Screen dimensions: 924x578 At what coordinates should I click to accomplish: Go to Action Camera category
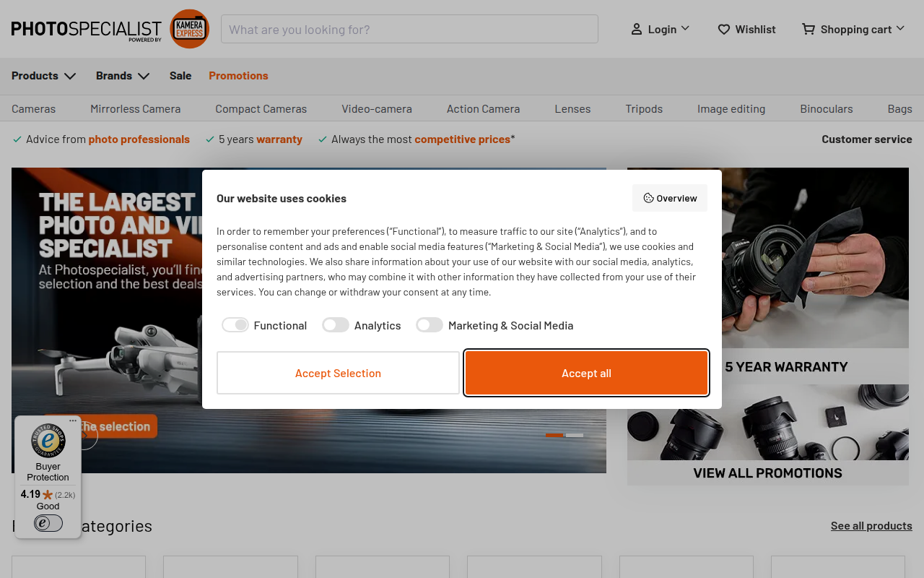coord(484,109)
